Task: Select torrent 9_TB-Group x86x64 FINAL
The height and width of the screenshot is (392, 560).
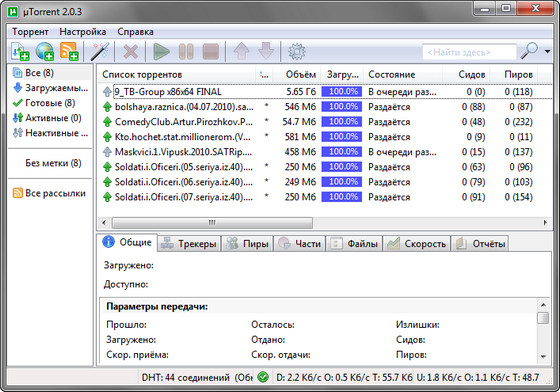Action: click(x=325, y=92)
